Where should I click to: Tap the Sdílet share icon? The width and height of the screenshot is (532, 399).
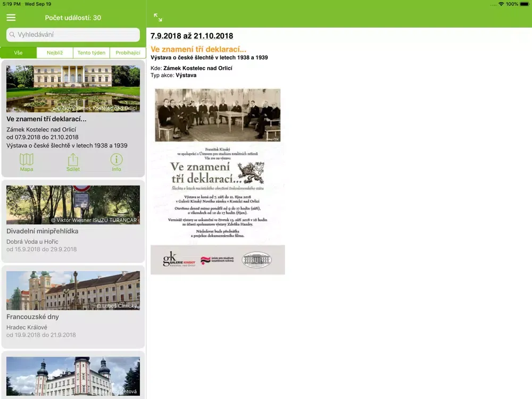click(73, 162)
